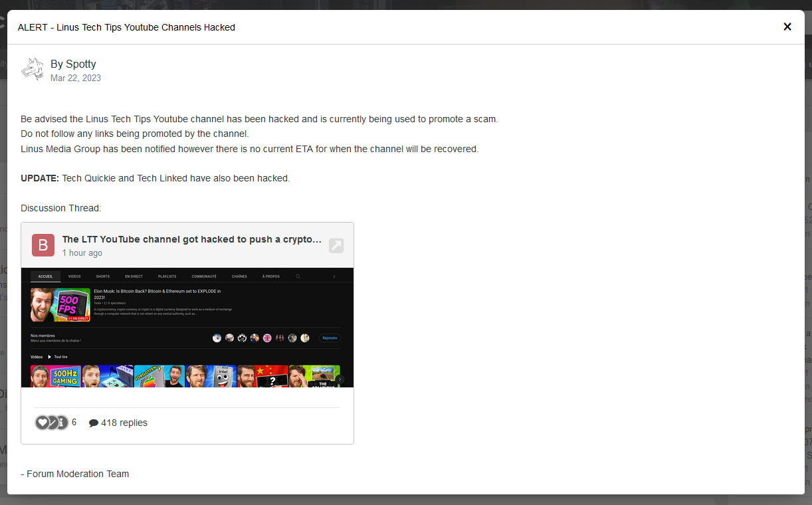The width and height of the screenshot is (812, 505).
Task: Click the line 'Do not follow any links being promoted'
Action: [x=135, y=134]
